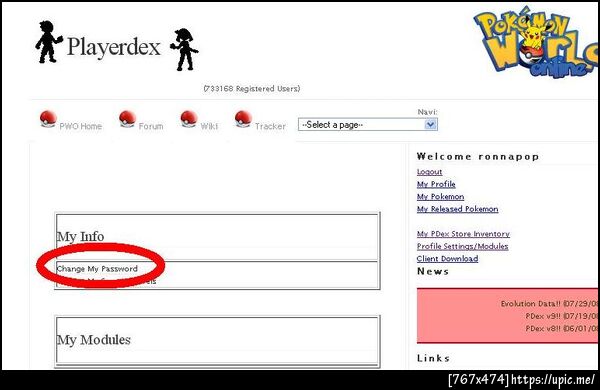The width and height of the screenshot is (600, 390).
Task: Open the My Profile link
Action: pos(436,184)
